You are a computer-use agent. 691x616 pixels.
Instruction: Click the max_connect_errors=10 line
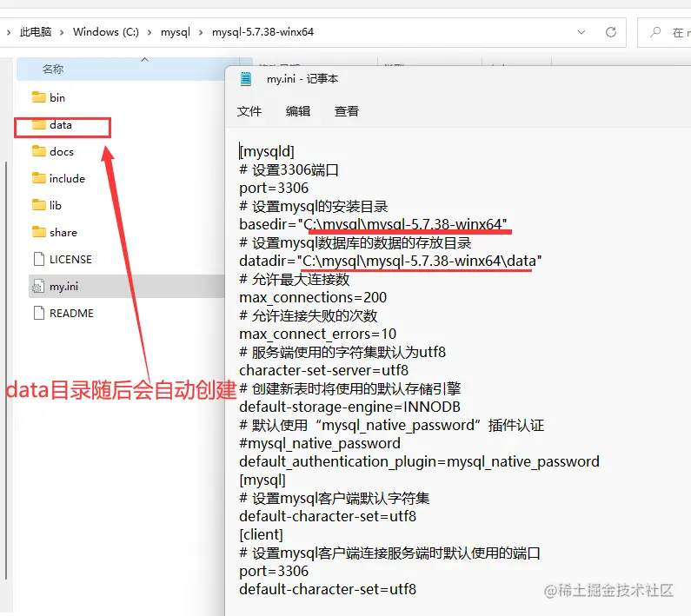pyautogui.click(x=318, y=334)
